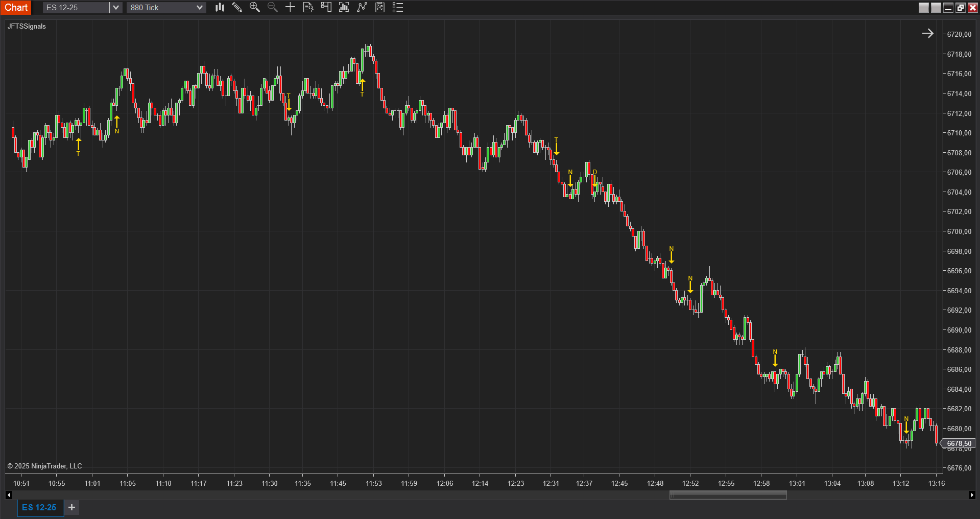Open the Indicators icon
The height and width of the screenshot is (519, 980).
click(x=362, y=7)
